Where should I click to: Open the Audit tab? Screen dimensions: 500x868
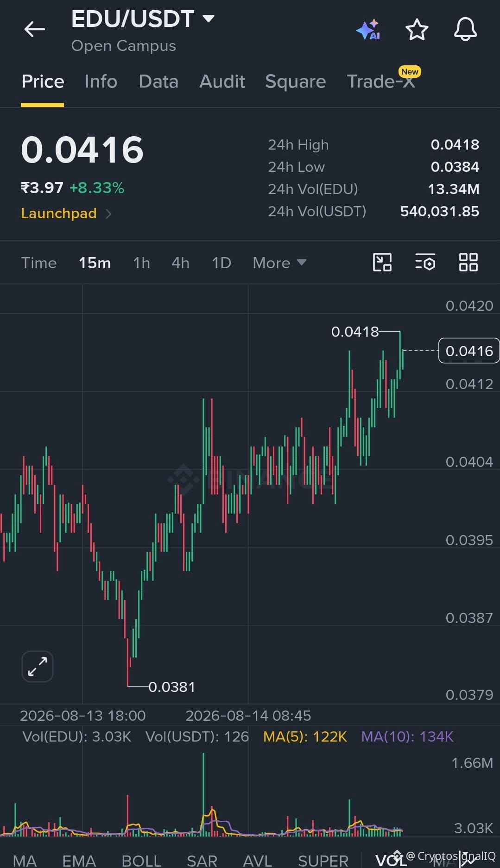coord(222,82)
